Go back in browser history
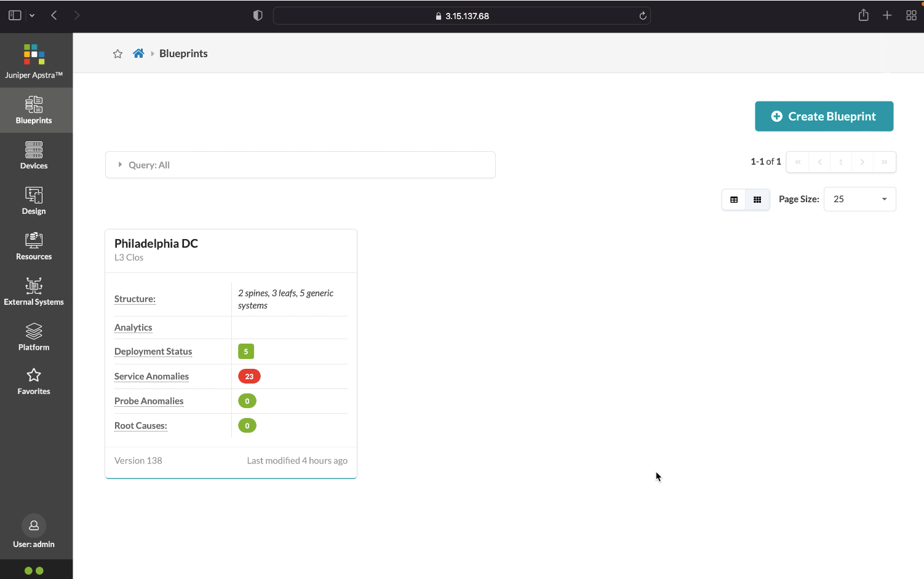The image size is (924, 579). [54, 15]
